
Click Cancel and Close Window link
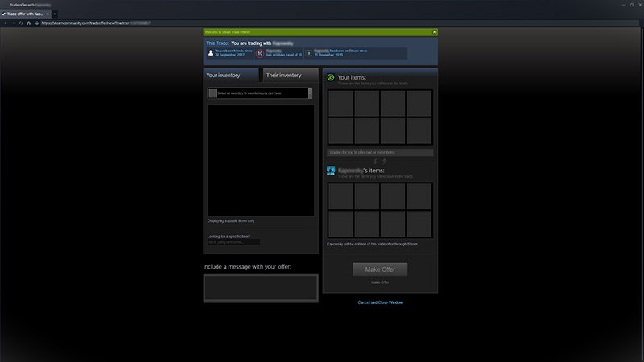380,302
